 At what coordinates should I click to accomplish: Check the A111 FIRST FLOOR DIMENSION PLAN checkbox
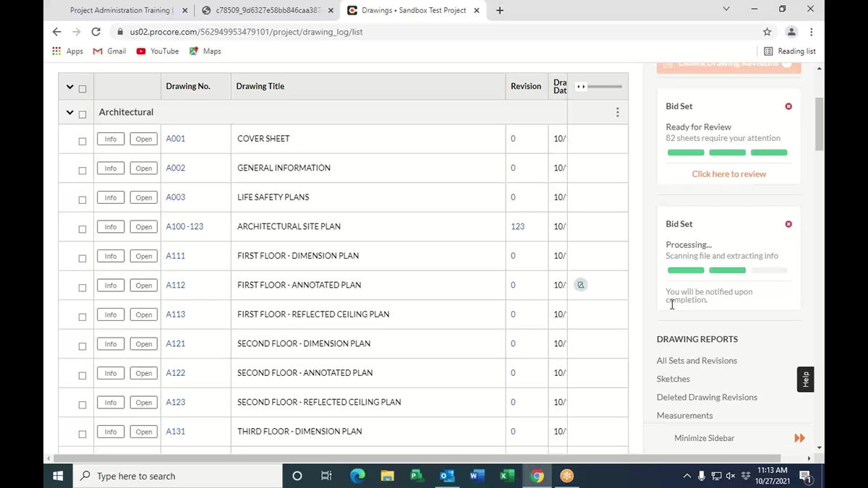click(82, 258)
